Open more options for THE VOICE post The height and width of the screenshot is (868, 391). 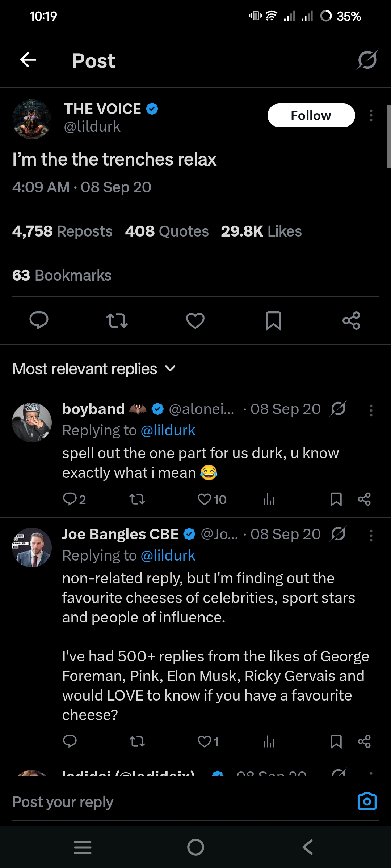(371, 116)
